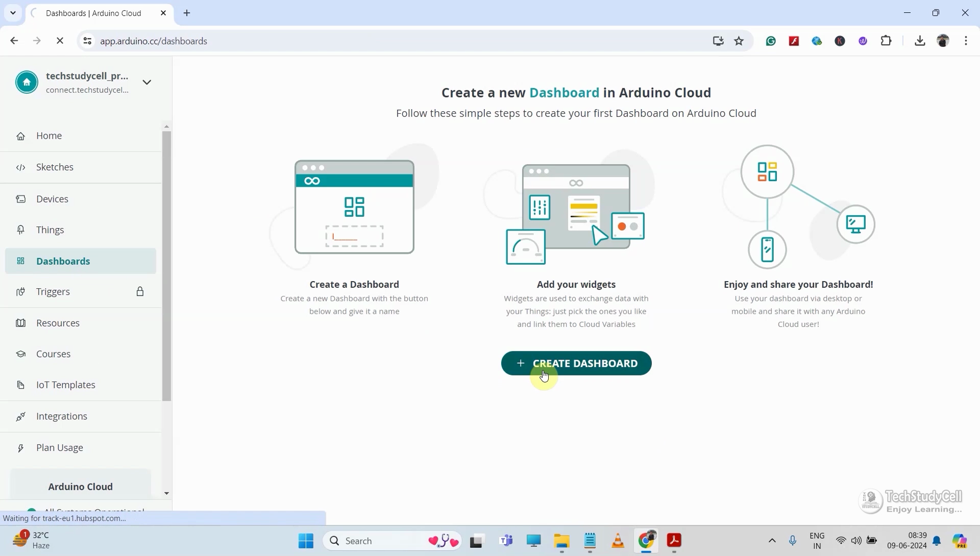The height and width of the screenshot is (556, 980).
Task: Open Resources navigation section
Action: (x=58, y=322)
